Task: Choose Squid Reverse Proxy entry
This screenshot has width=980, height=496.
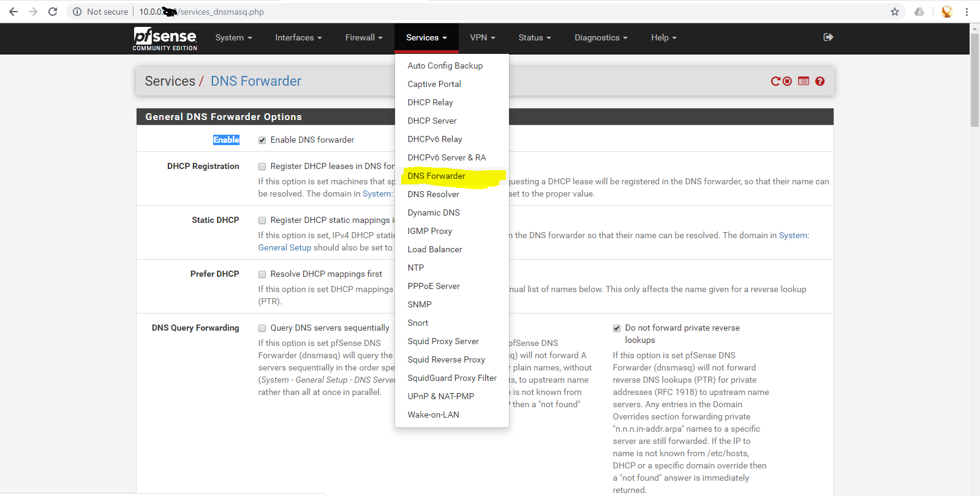Action: point(452,359)
